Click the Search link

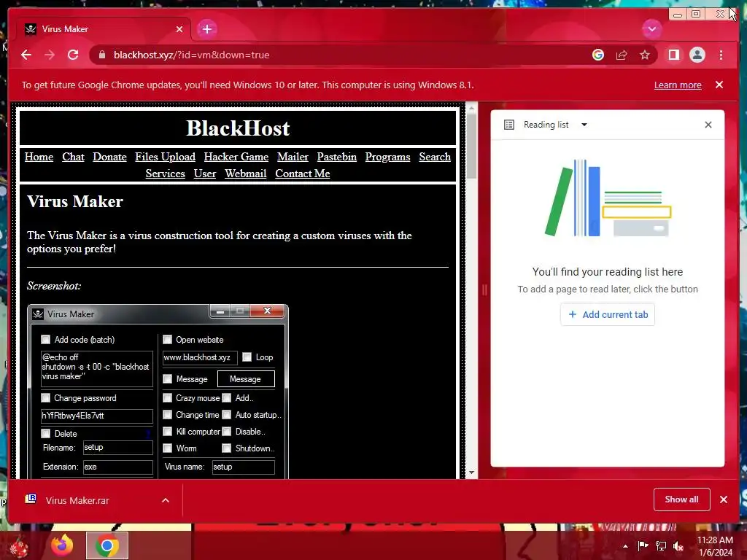(x=435, y=157)
